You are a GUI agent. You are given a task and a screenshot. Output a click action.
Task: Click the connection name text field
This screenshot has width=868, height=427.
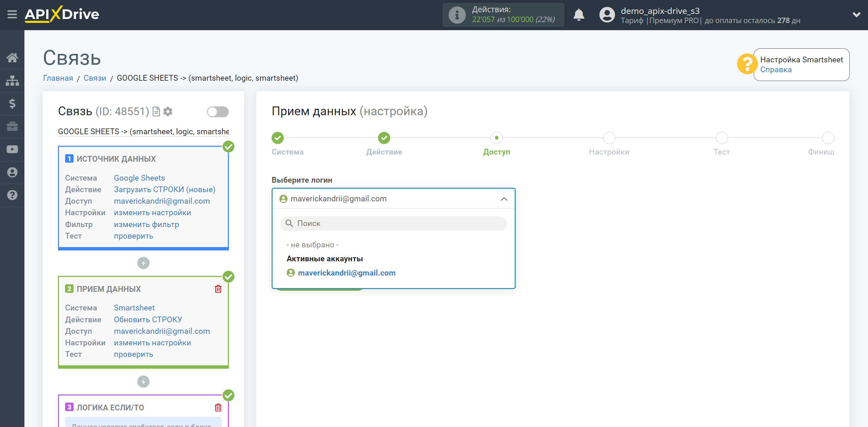[143, 131]
